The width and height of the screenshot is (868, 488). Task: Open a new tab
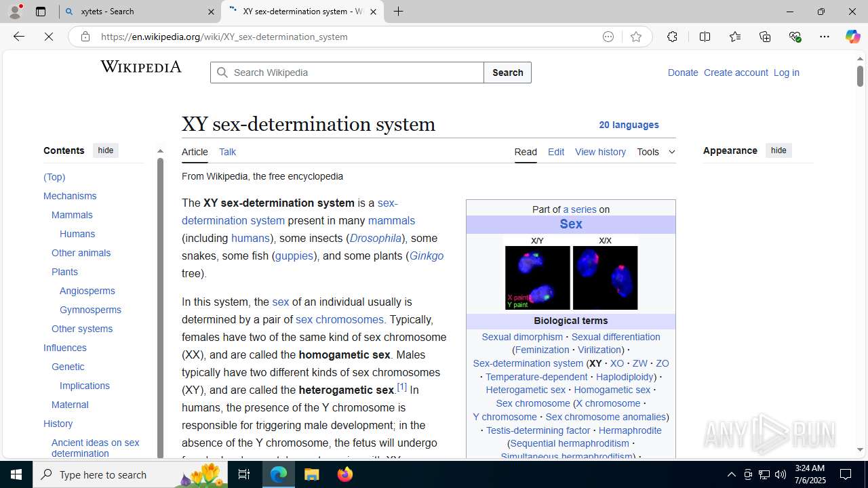398,12
